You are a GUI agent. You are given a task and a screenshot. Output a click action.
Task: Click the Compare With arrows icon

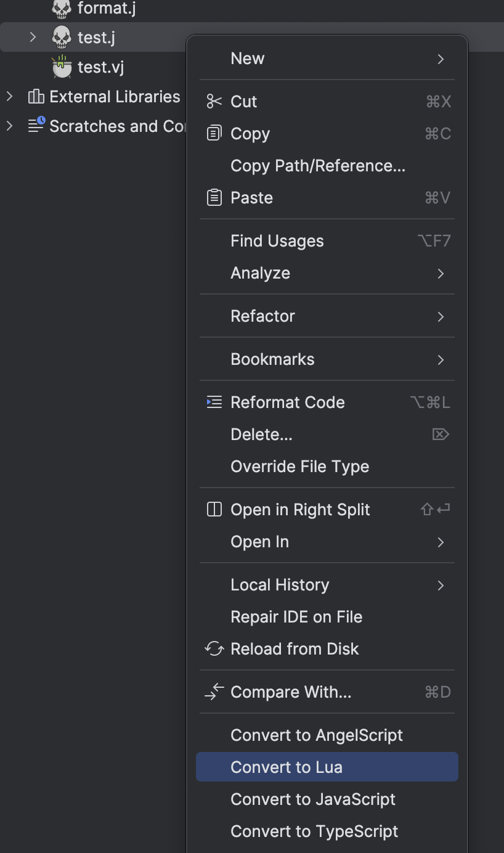[214, 692]
